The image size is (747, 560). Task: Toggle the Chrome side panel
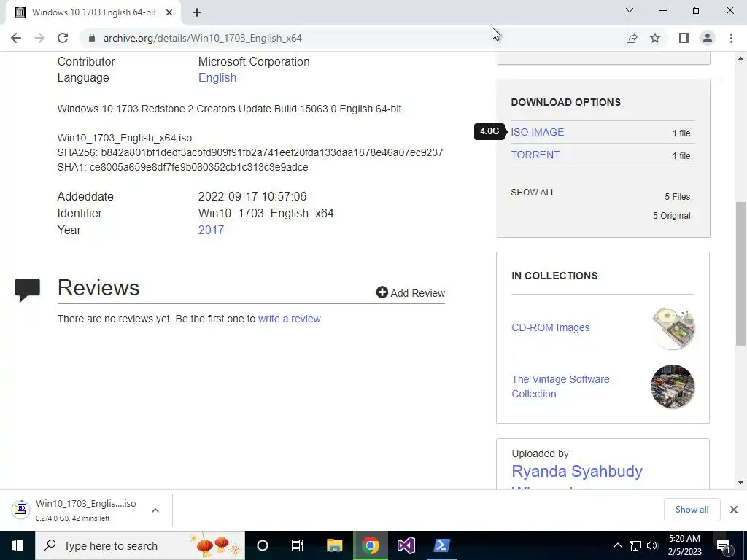(684, 38)
